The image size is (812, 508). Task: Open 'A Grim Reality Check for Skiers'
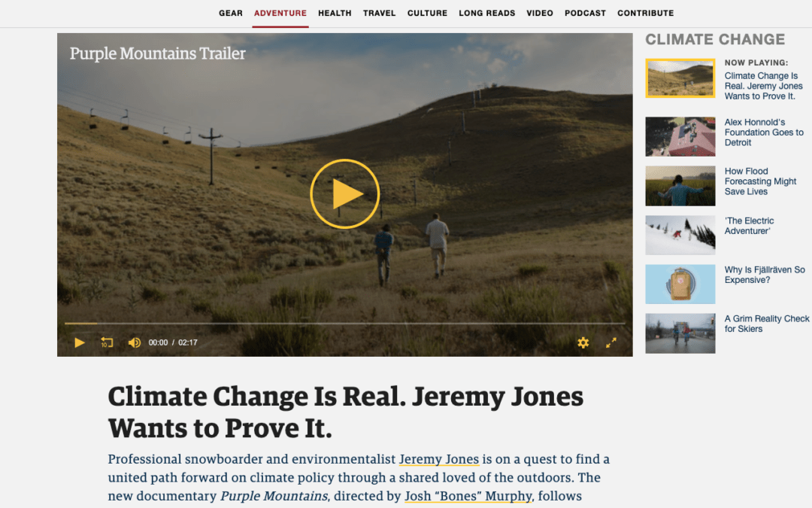tap(766, 324)
